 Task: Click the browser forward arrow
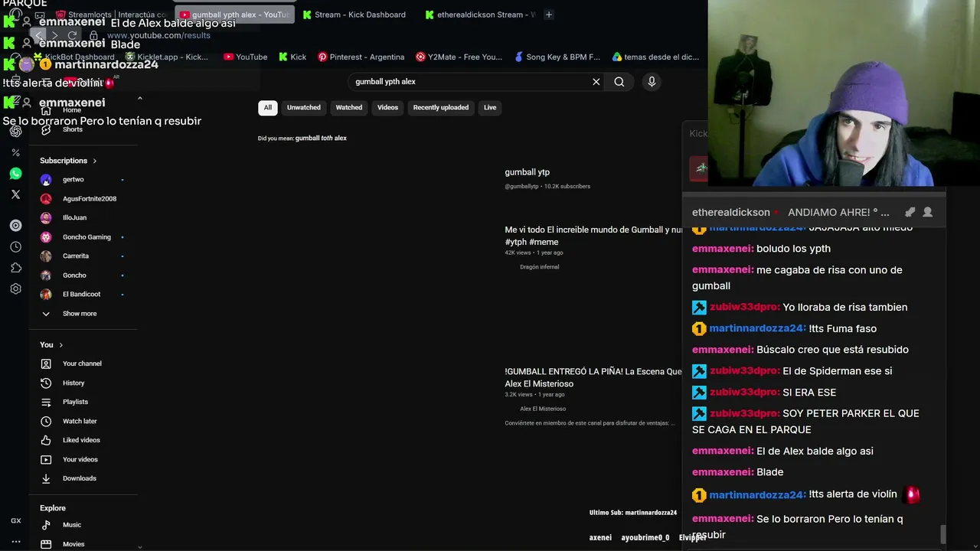click(55, 35)
